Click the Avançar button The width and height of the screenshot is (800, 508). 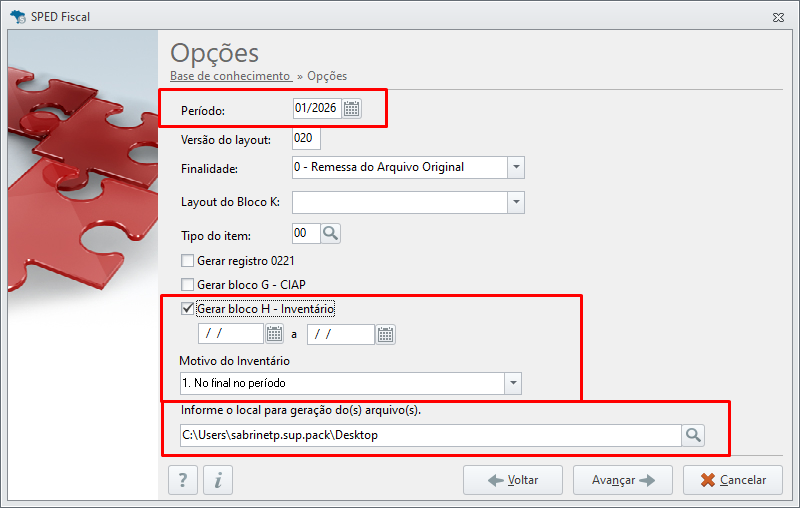[622, 480]
